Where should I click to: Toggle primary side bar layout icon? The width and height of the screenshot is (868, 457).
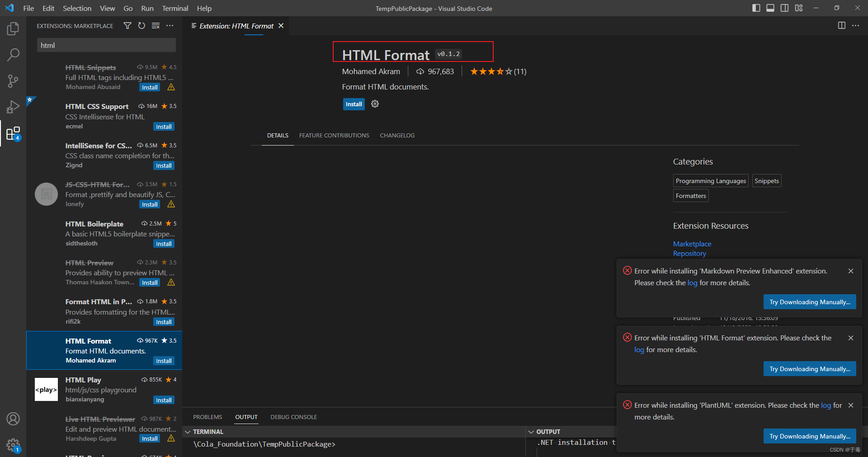click(x=756, y=8)
